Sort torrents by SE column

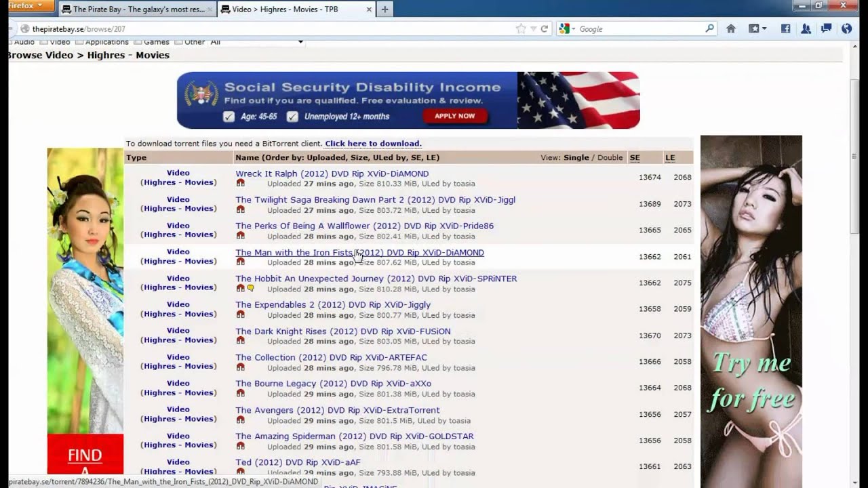click(x=635, y=157)
